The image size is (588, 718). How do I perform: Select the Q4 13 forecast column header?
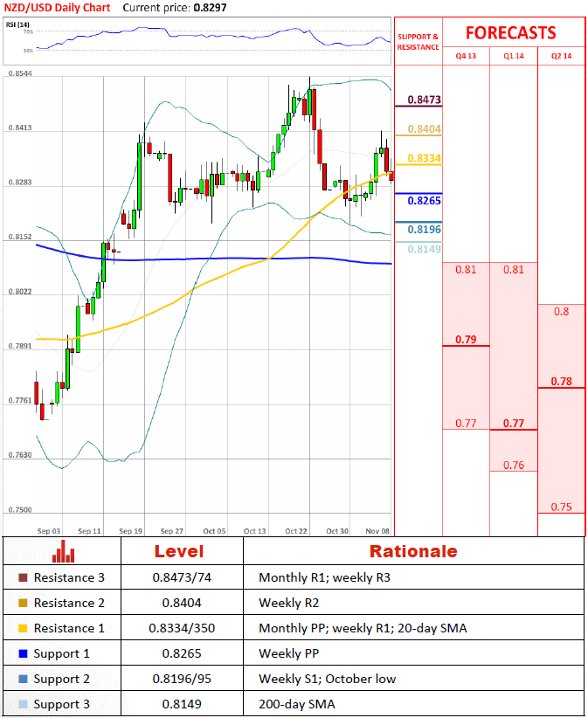click(466, 56)
